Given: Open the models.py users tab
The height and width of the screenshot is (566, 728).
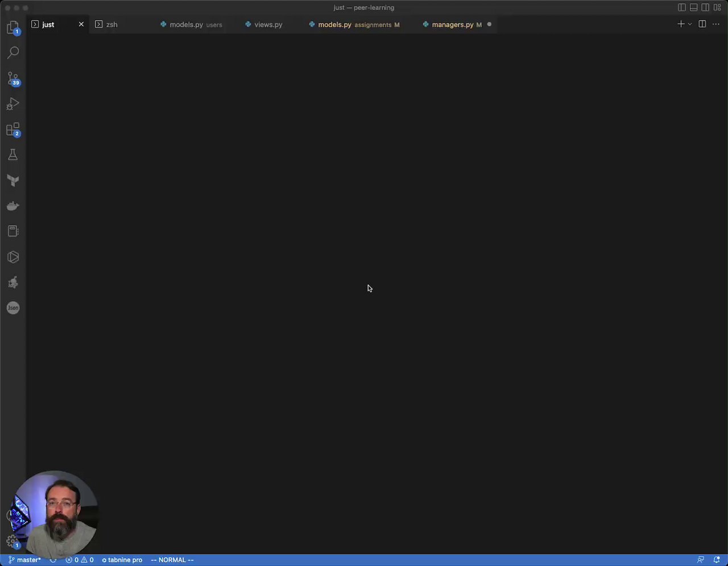Looking at the screenshot, I should [x=191, y=24].
